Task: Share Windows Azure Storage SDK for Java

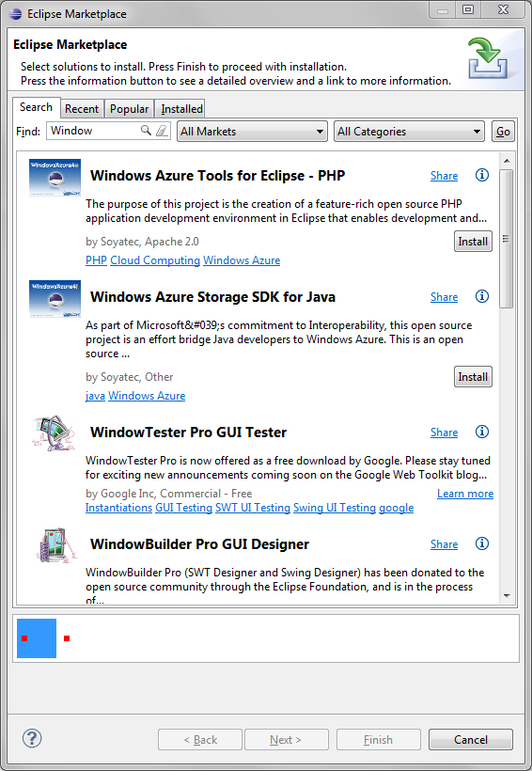Action: pos(444,297)
